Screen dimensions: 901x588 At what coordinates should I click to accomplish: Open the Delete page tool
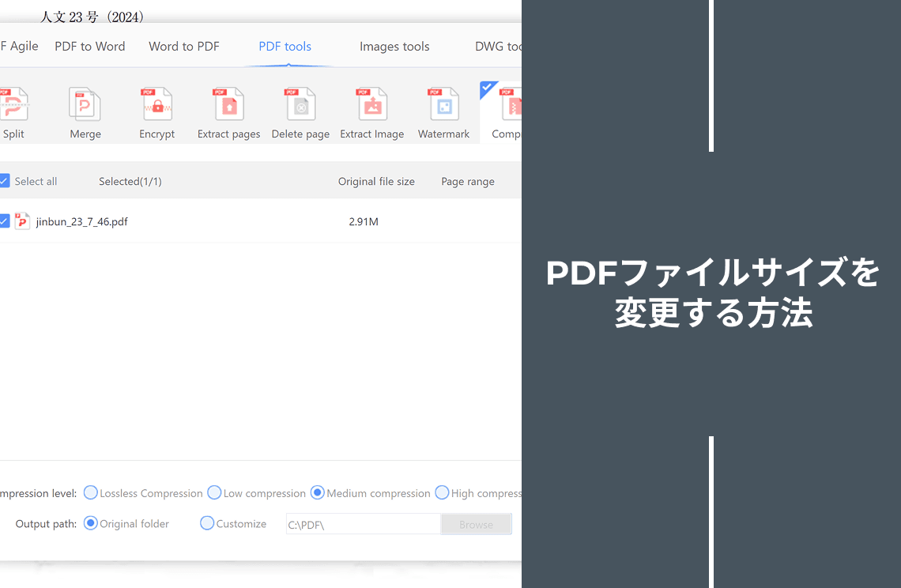300,105
